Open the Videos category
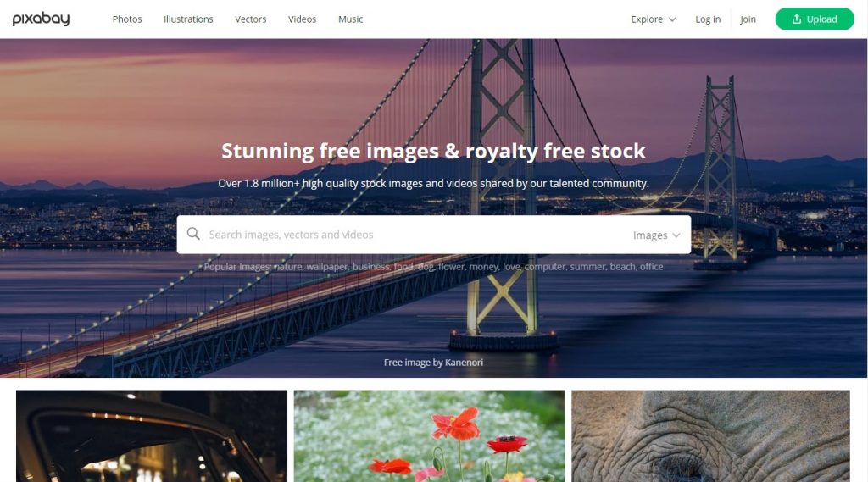868x482 pixels. pos(302,19)
